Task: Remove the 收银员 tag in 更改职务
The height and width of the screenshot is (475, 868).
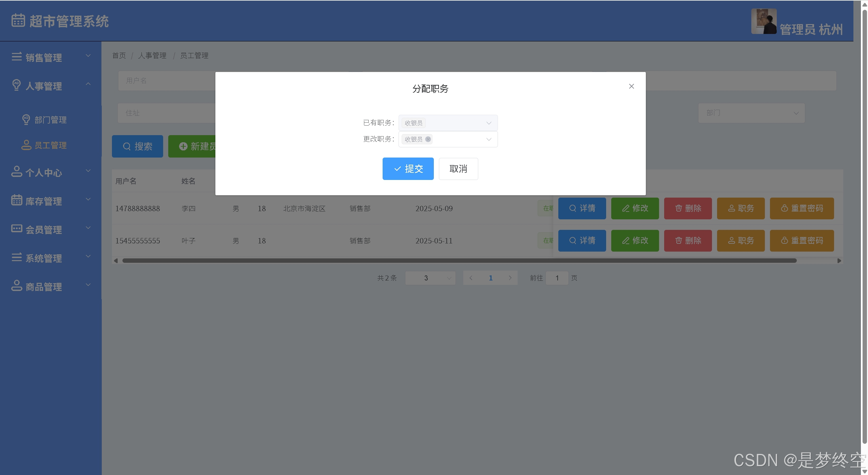Action: [428, 139]
